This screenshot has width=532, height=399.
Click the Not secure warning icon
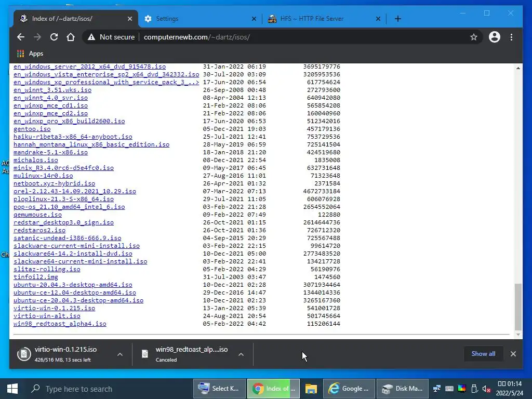pyautogui.click(x=91, y=37)
